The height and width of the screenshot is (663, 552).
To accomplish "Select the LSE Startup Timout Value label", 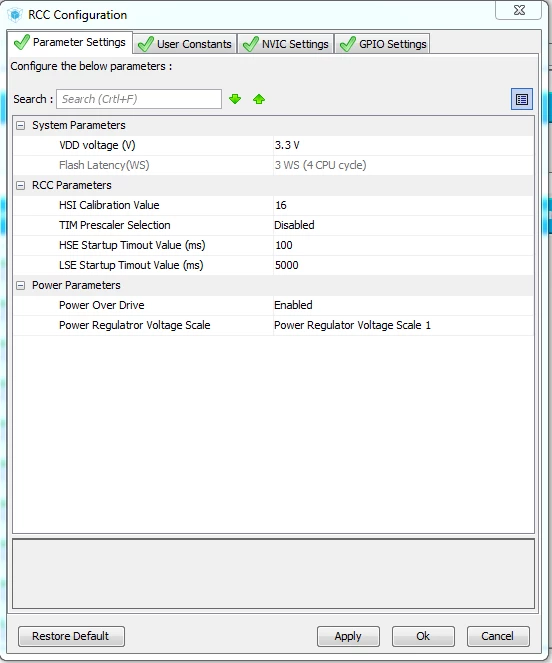I will pos(131,265).
